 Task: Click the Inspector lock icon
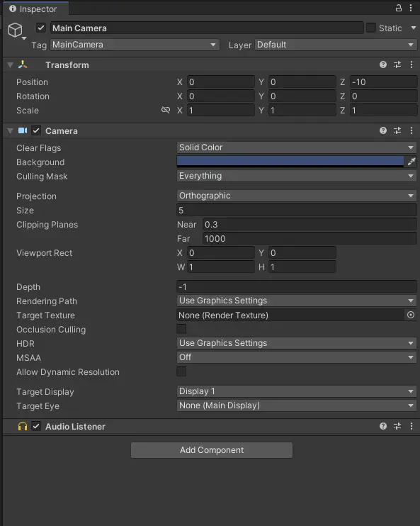(398, 8)
